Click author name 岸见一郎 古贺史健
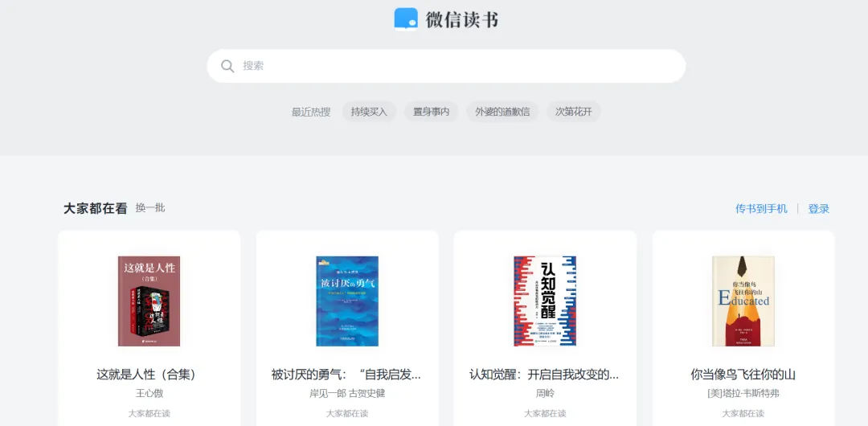Viewport: 868px width, 426px height. pos(347,393)
